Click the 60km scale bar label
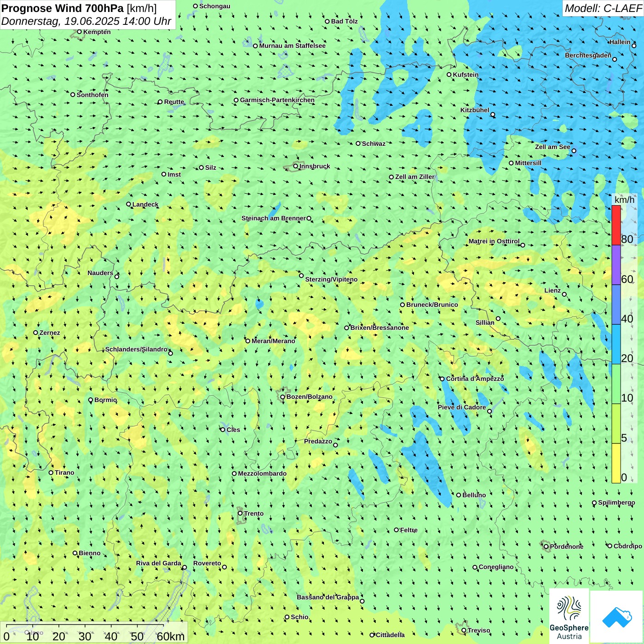Screen dimensions: 644x644 (x=170, y=637)
